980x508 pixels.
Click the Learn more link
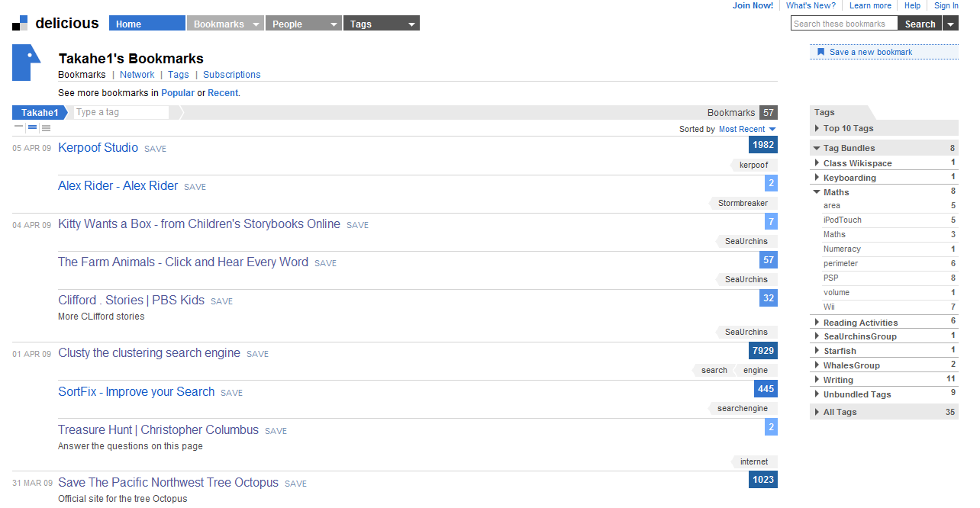[x=870, y=5]
